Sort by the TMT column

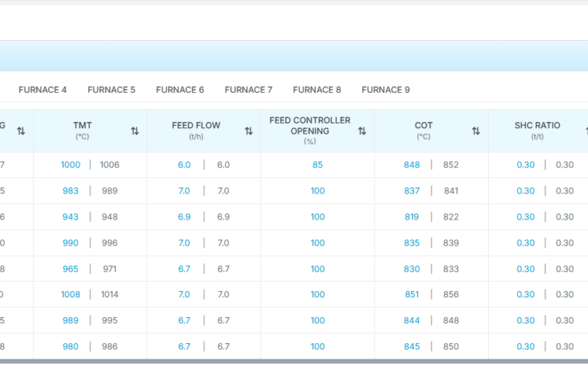135,131
